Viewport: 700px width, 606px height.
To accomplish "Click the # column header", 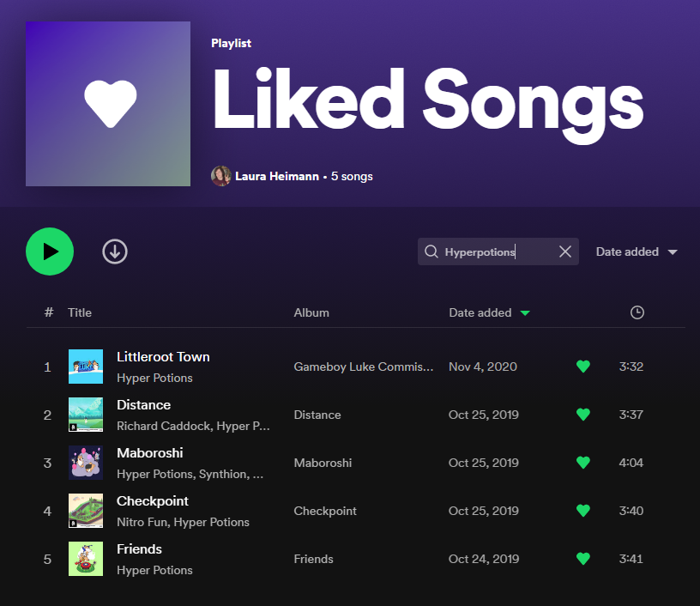I will (49, 312).
